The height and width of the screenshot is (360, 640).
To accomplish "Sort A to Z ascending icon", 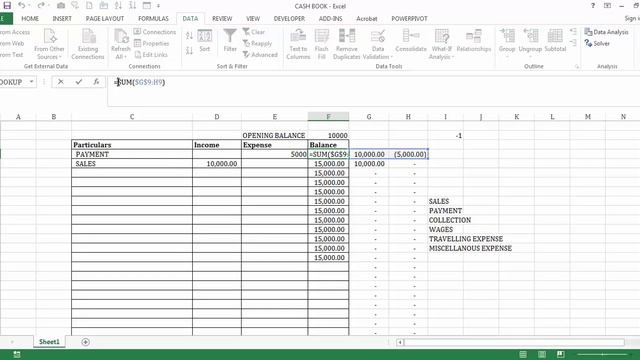I will coord(189,36).
